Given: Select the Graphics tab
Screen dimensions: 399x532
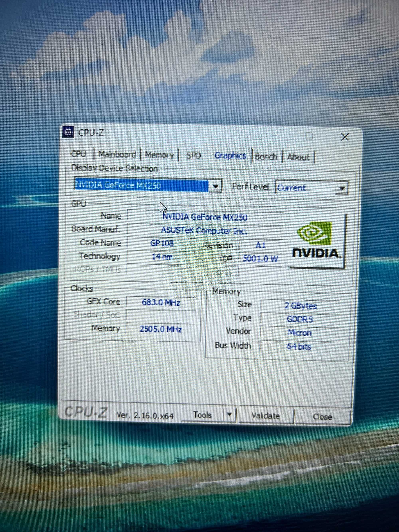Looking at the screenshot, I should coord(230,156).
